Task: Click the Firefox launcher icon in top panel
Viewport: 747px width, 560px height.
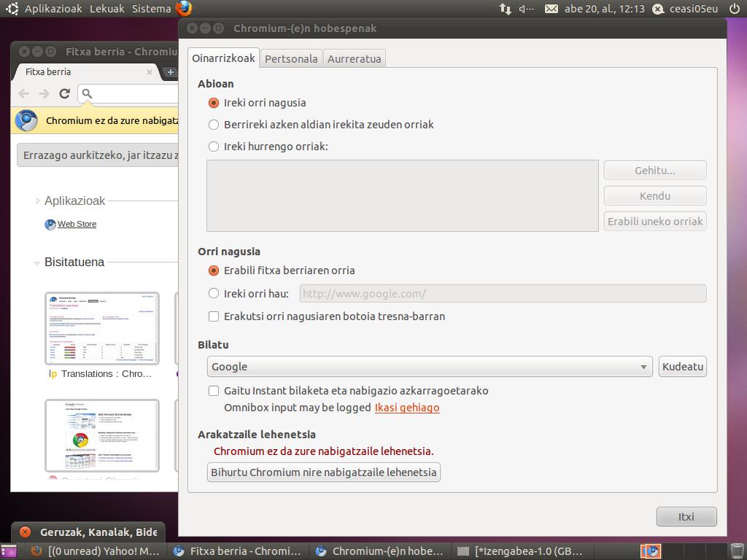Action: pyautogui.click(x=184, y=9)
